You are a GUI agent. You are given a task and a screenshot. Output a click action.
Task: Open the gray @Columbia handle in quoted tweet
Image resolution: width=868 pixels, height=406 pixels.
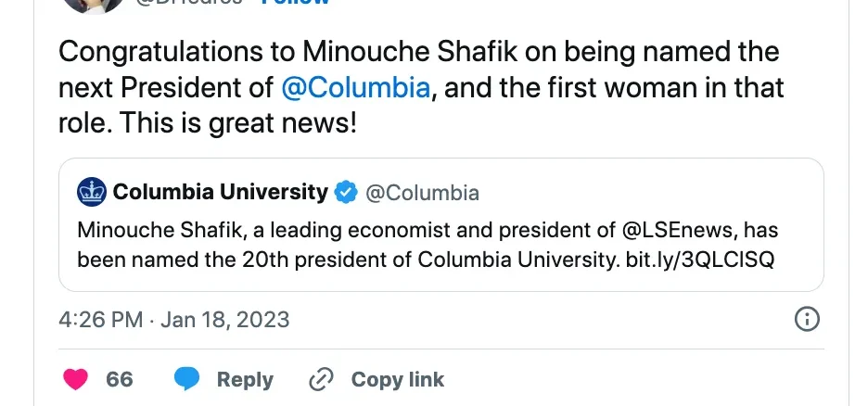(422, 193)
